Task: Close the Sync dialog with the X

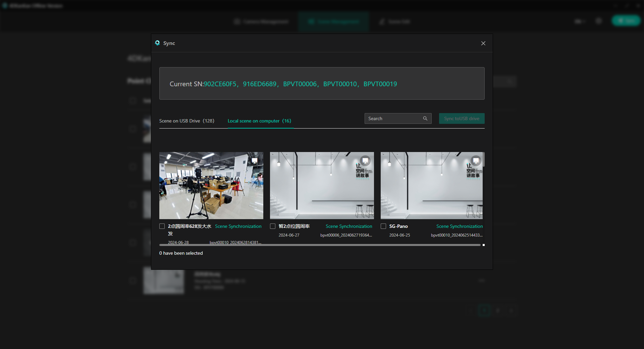Action: pyautogui.click(x=483, y=43)
